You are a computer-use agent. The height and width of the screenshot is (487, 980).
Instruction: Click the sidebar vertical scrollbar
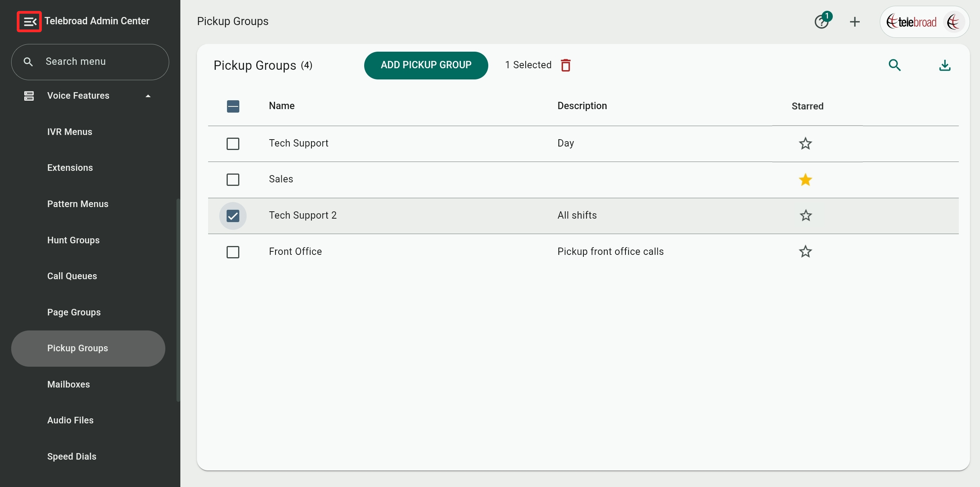tap(178, 300)
